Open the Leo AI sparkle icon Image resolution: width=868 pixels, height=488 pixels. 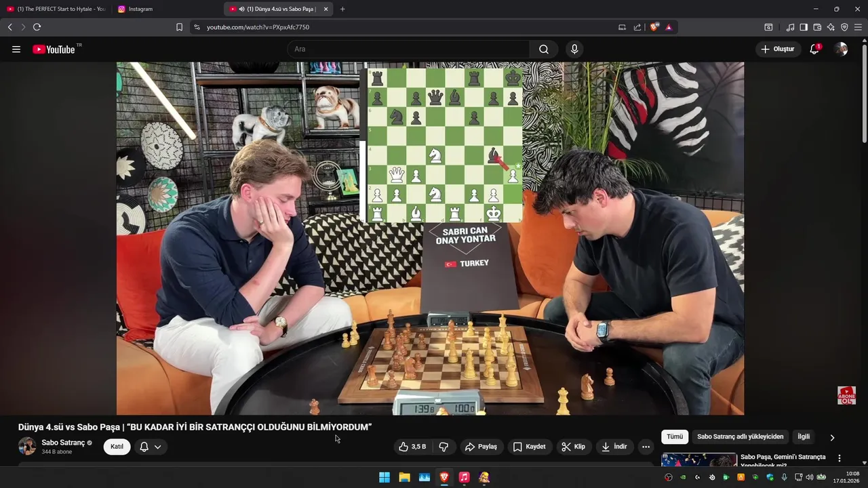[x=831, y=27]
